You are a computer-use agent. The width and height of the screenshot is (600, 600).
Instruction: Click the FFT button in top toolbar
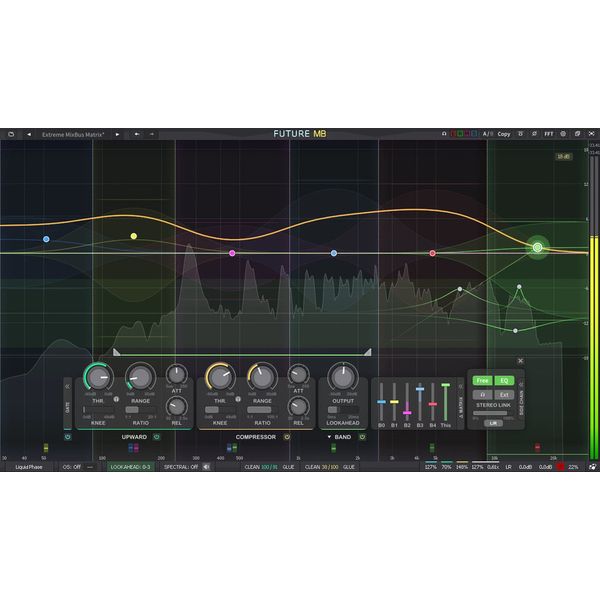coord(548,133)
